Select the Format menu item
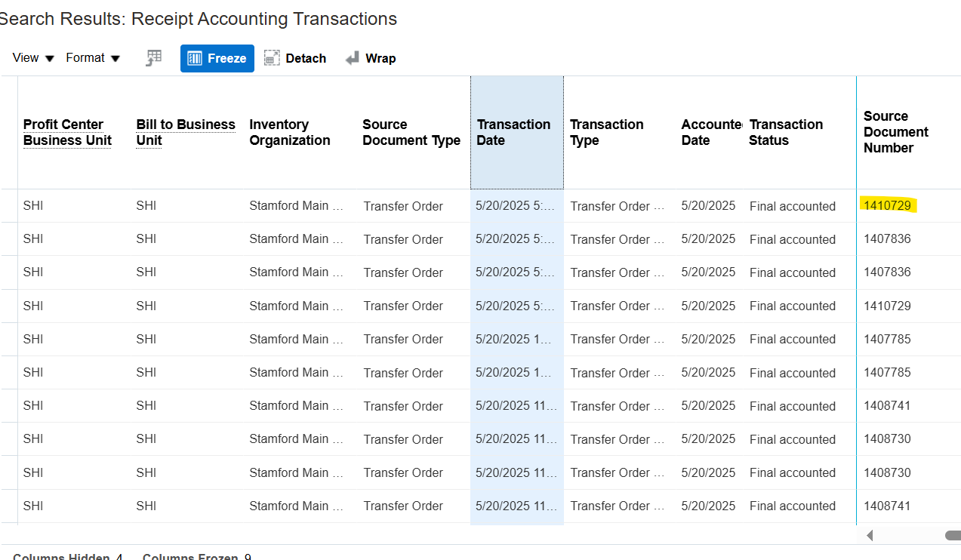Viewport: 961px width, 560px height. coord(85,57)
